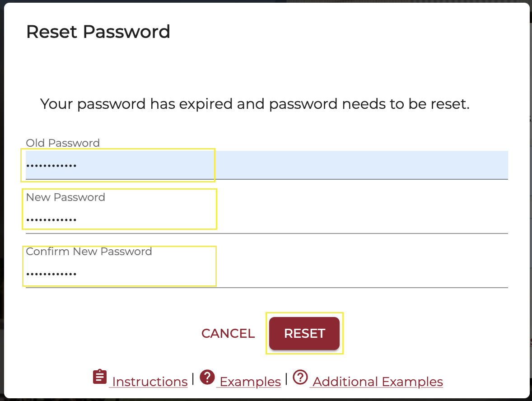
Task: Cancel the password reset
Action: 228,333
